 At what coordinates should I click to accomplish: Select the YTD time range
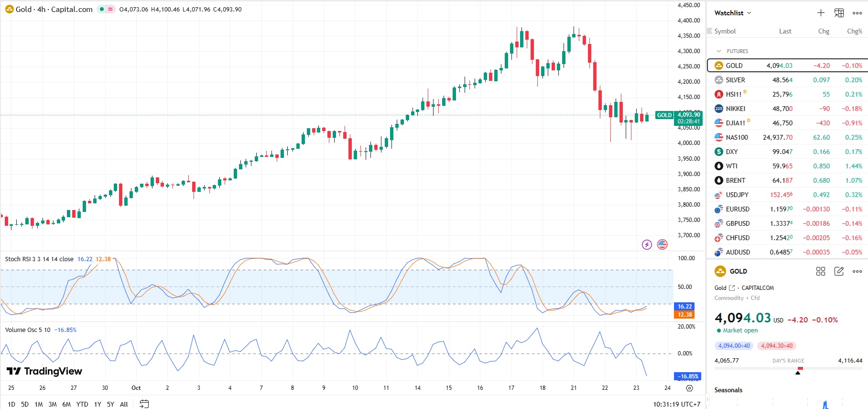click(82, 404)
